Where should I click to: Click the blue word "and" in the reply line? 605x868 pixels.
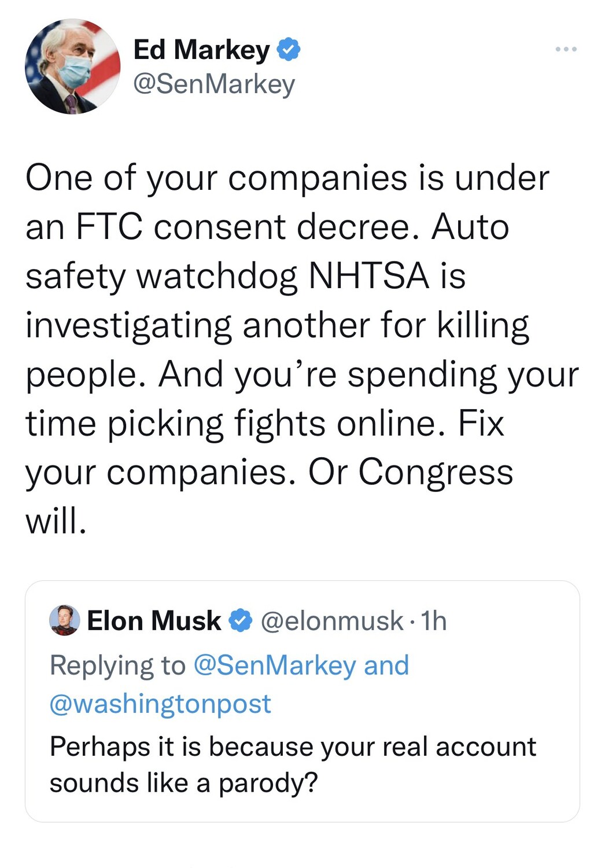(x=386, y=665)
